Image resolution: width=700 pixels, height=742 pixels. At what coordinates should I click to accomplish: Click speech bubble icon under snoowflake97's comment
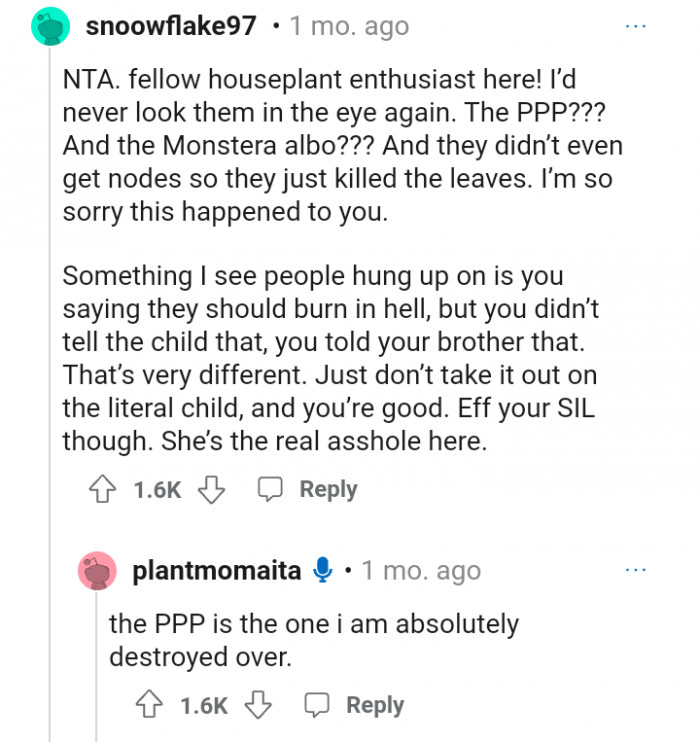pos(270,490)
